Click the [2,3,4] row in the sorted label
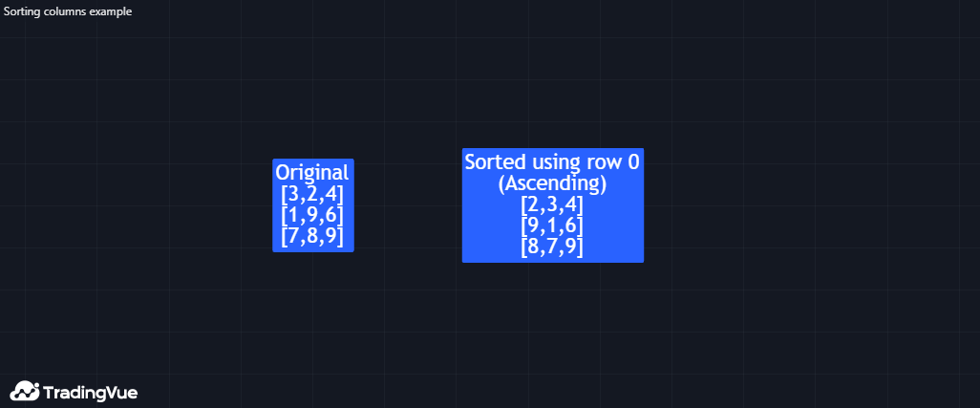The image size is (980, 408). (552, 204)
